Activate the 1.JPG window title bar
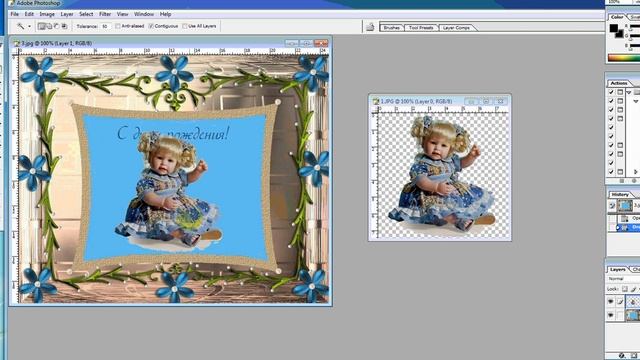The width and height of the screenshot is (640, 360). click(x=440, y=101)
